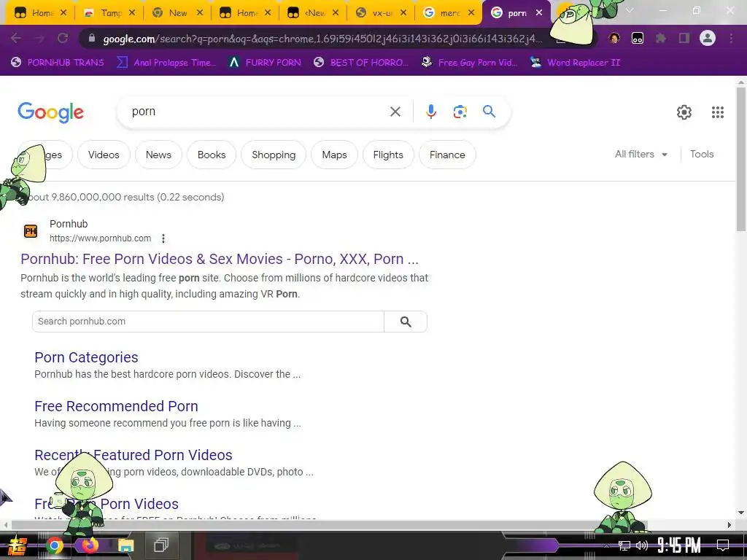Filter results by Videos
This screenshot has width=747, height=560.
tap(104, 155)
